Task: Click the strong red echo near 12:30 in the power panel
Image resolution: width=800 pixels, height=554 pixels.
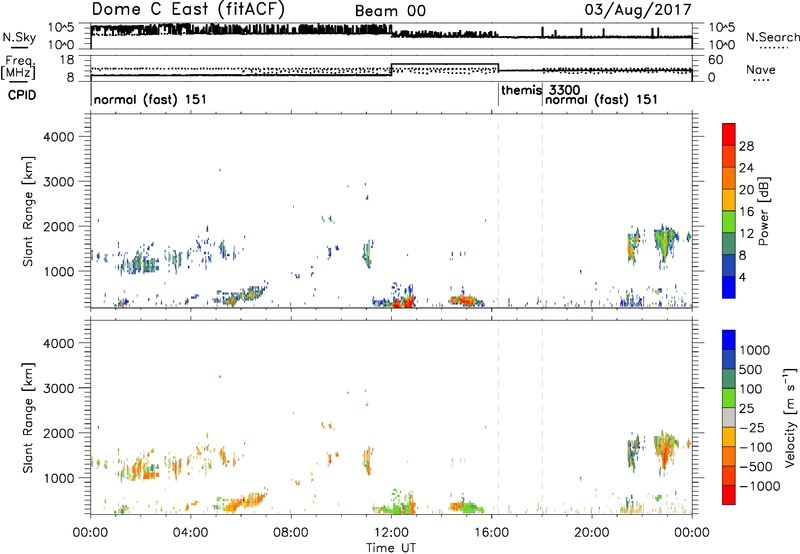Action: pos(404,303)
